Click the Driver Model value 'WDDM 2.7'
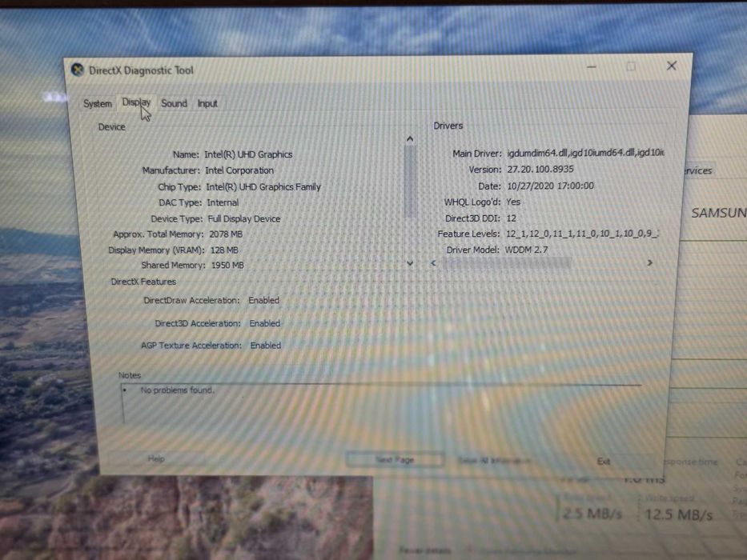The height and width of the screenshot is (560, 747). tap(527, 250)
